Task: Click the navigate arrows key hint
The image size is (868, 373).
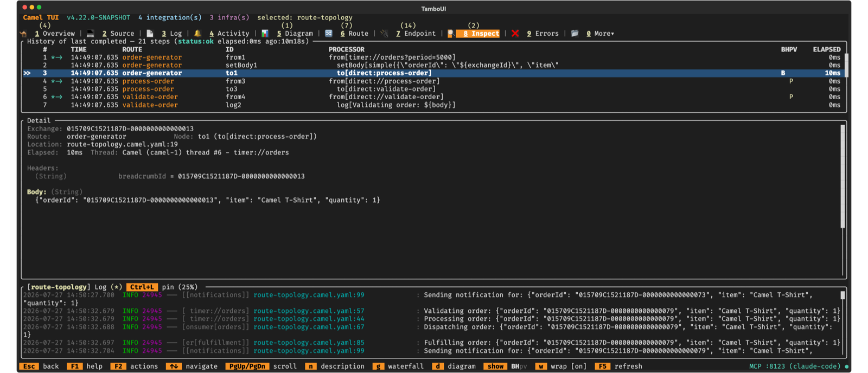Action: pyautogui.click(x=192, y=366)
